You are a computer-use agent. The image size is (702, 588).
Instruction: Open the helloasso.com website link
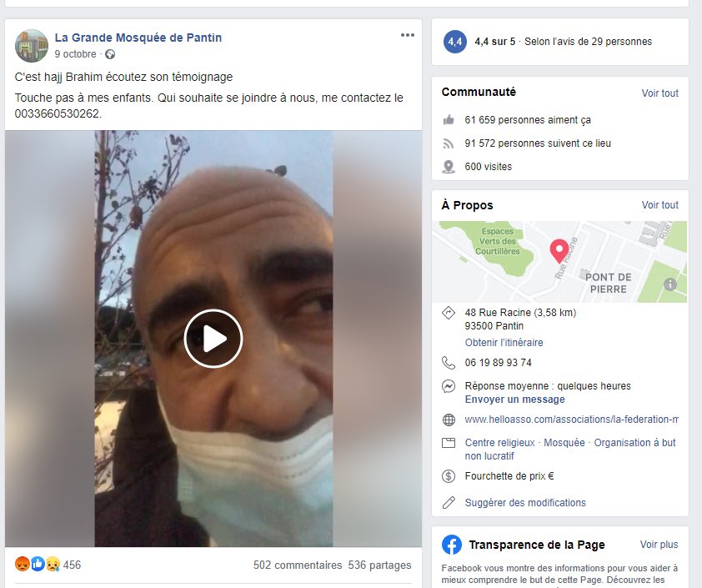(x=571, y=420)
